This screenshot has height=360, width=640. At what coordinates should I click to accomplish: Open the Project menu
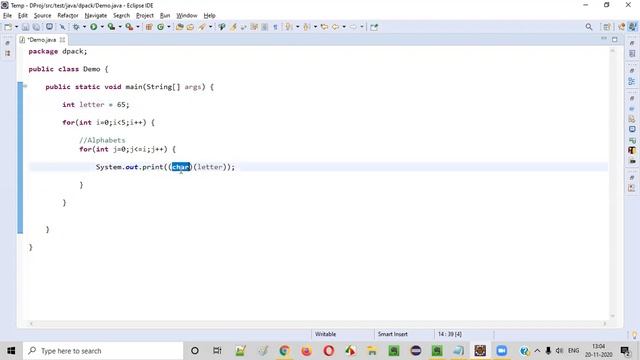click(144, 16)
